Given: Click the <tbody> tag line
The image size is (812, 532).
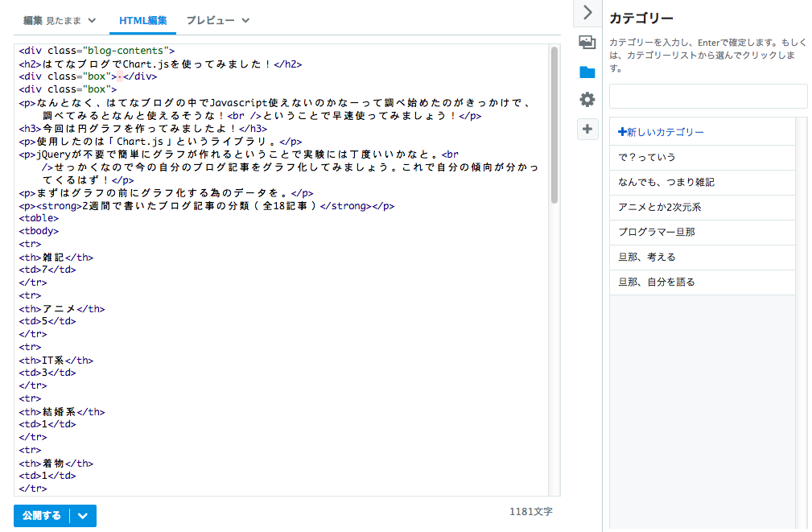Looking at the screenshot, I should 39,231.
